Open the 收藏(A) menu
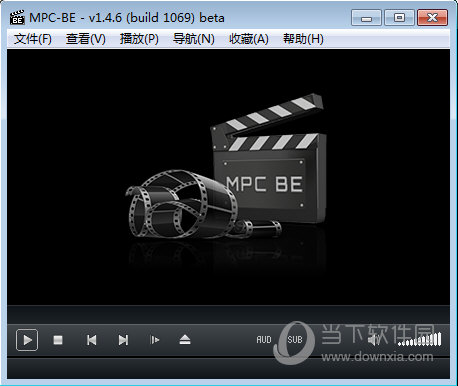Screen dimensions: 458x386 point(249,39)
